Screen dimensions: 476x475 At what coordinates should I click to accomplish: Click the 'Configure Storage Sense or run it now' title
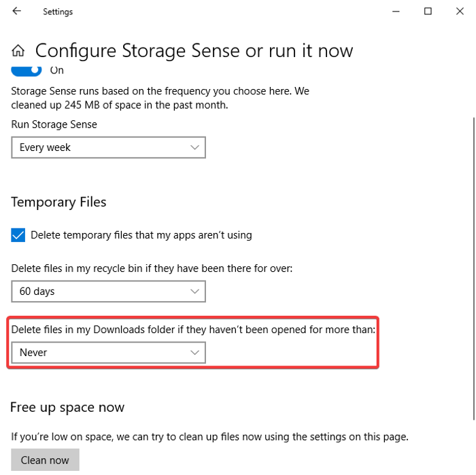pyautogui.click(x=194, y=51)
